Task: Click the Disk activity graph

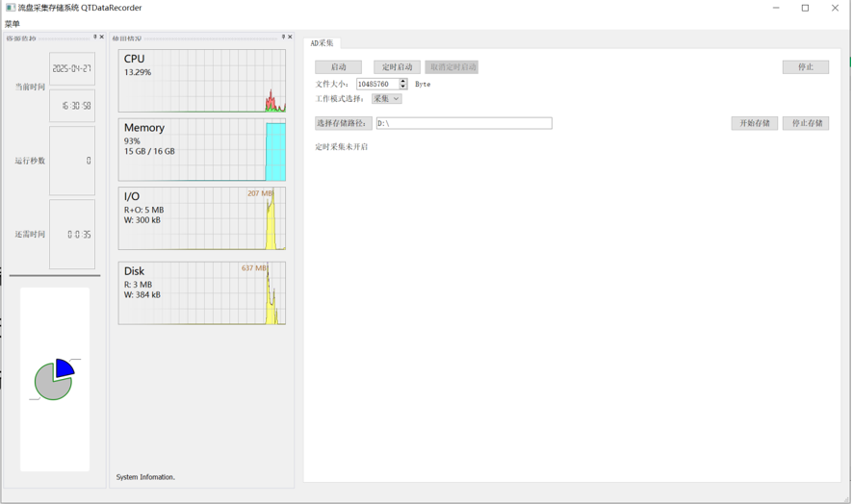Action: 201,292
